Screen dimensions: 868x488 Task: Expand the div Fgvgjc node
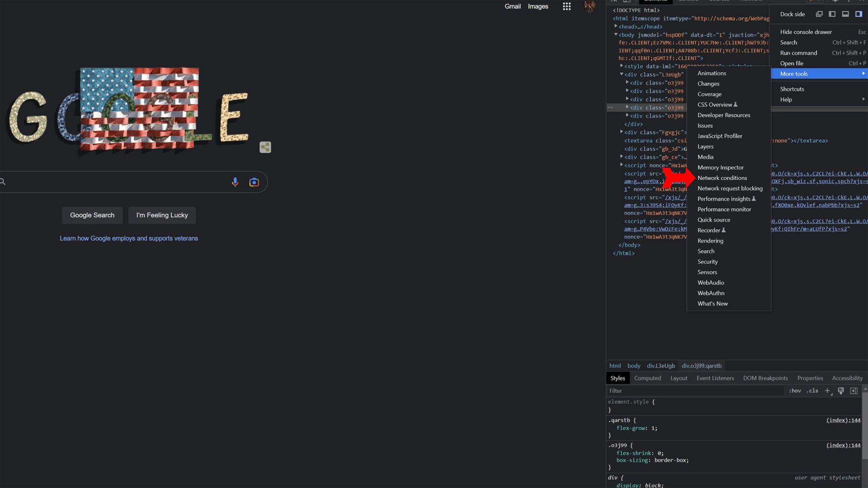point(622,132)
